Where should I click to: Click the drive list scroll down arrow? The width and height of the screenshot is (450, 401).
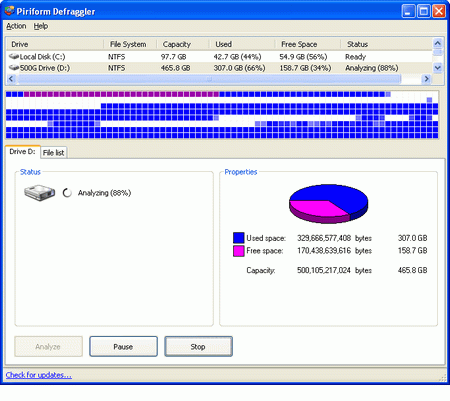tap(438, 68)
